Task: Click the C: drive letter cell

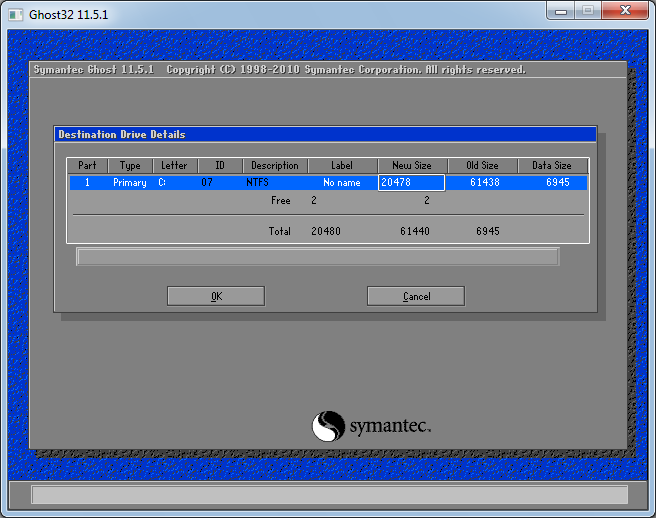Action: click(162, 182)
